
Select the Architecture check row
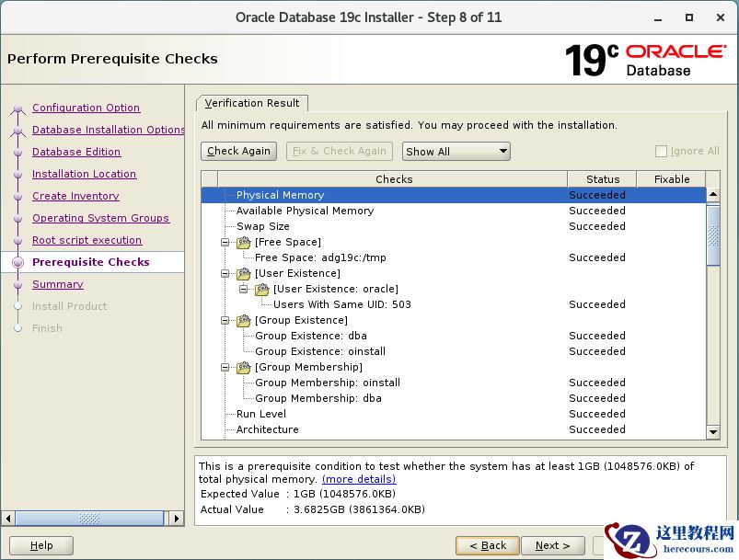[x=454, y=429]
